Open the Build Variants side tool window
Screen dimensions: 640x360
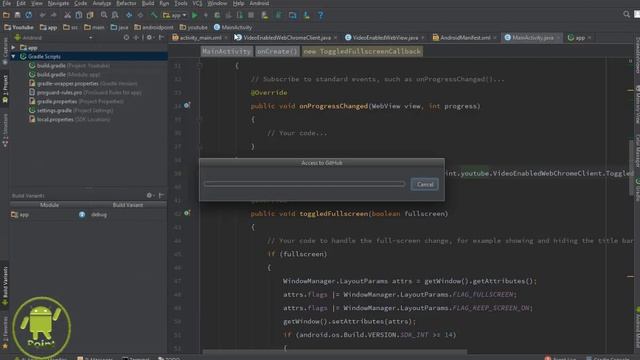[5, 286]
